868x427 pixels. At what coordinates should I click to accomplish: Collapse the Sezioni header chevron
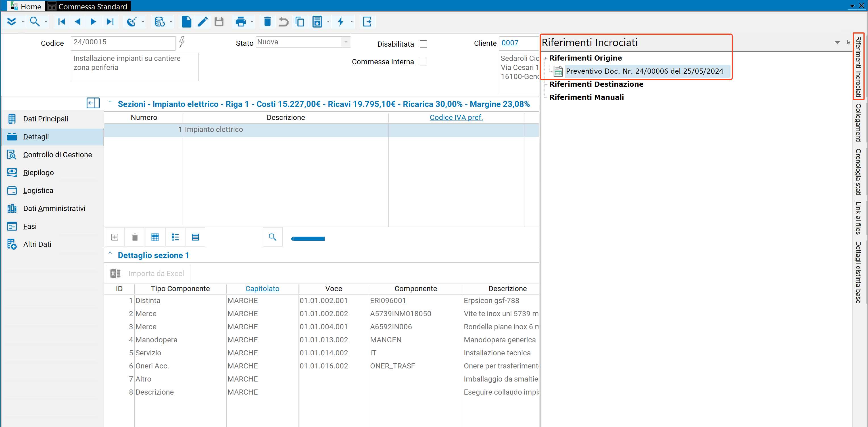tap(110, 102)
